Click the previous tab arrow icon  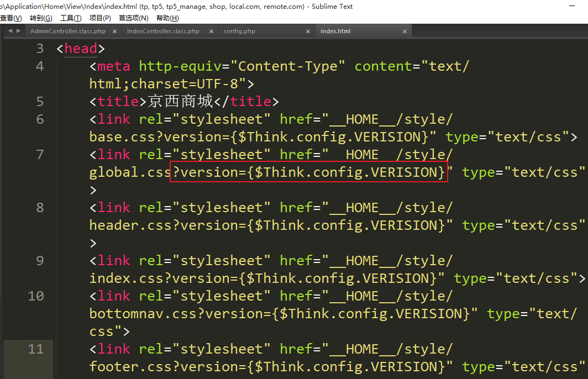pos(10,31)
